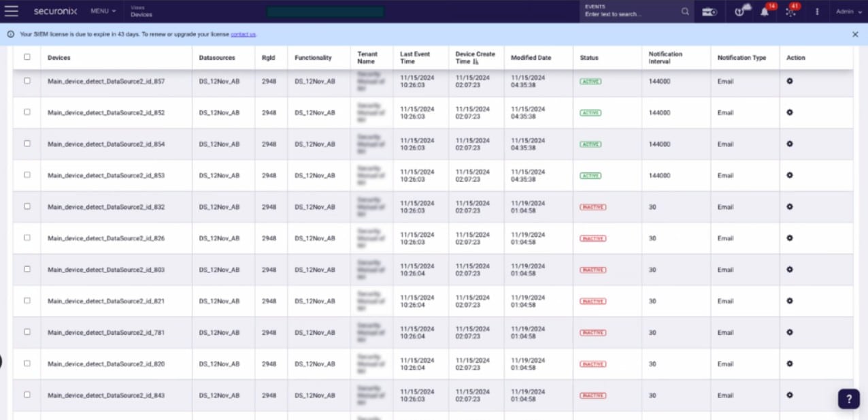
Task: Select checkbox for device id_854
Action: coord(27,144)
